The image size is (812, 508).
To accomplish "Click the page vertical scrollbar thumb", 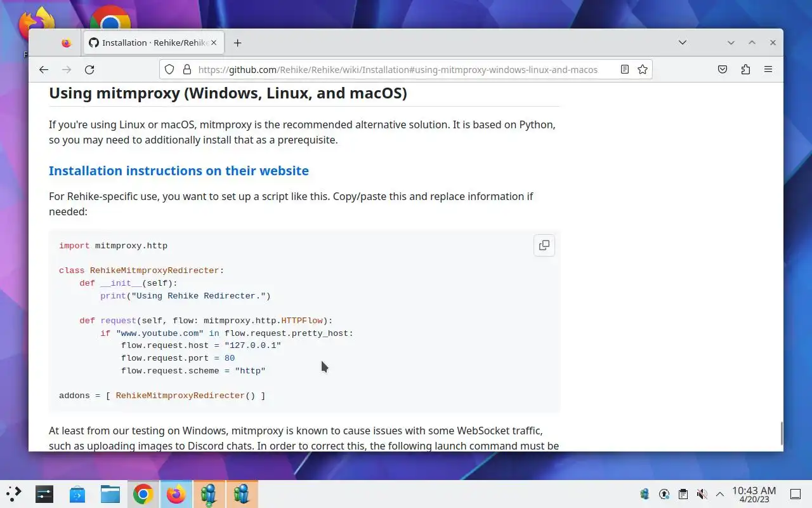I will (x=781, y=433).
